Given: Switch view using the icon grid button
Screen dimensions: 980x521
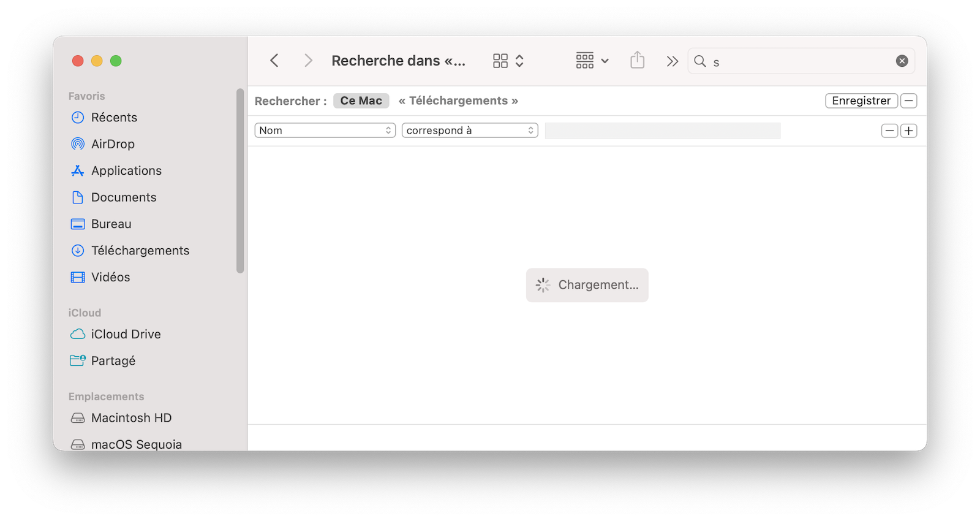Looking at the screenshot, I should pyautogui.click(x=500, y=61).
